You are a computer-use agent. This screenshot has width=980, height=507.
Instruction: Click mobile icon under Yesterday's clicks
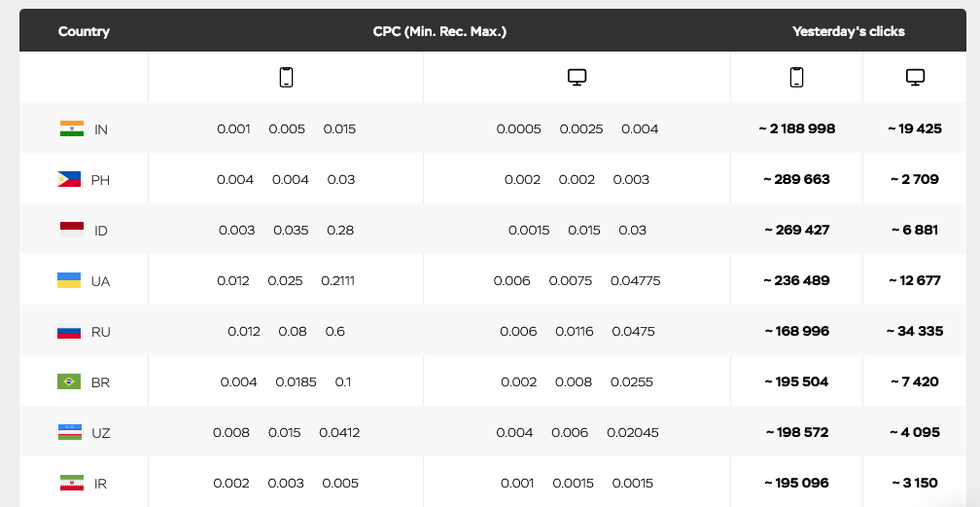(x=796, y=78)
